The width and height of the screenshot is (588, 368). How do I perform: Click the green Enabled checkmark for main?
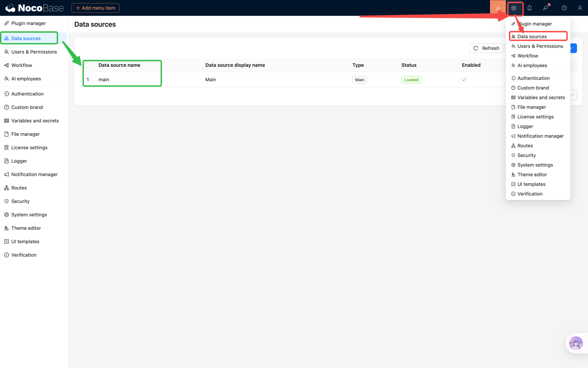(464, 80)
